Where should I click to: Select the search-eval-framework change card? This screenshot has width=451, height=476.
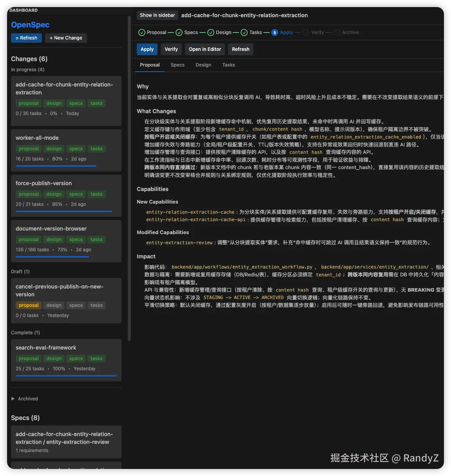click(x=66, y=360)
